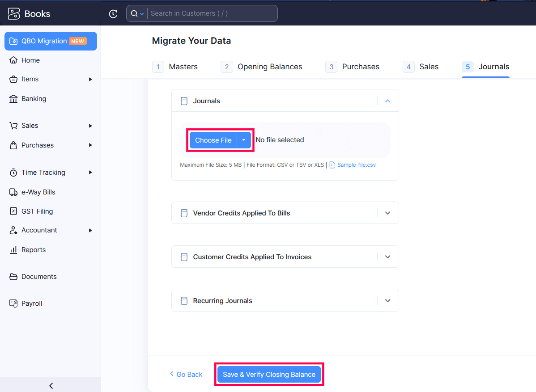Expand Vendor Credits Applied To Bills

[387, 213]
